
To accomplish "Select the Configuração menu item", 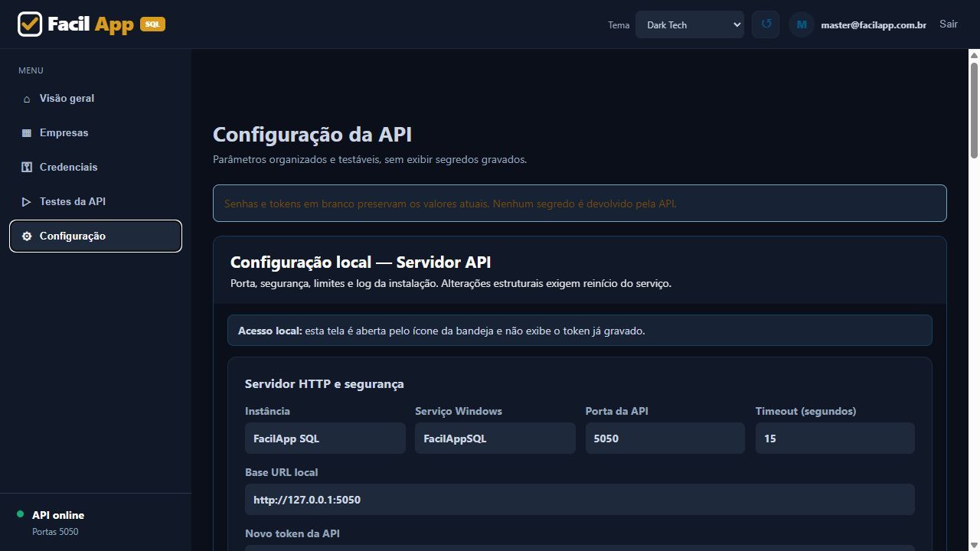I will [x=96, y=236].
